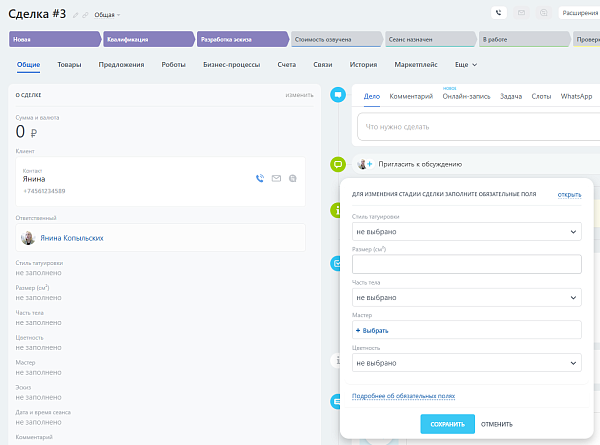This screenshot has height=445, width=600.
Task: Select the Комментарий timeline tab
Action: point(411,96)
